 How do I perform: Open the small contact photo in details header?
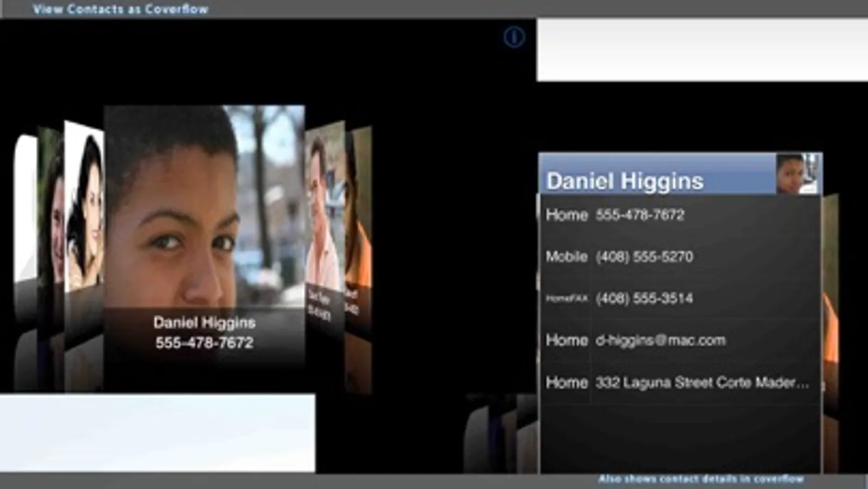(x=796, y=173)
